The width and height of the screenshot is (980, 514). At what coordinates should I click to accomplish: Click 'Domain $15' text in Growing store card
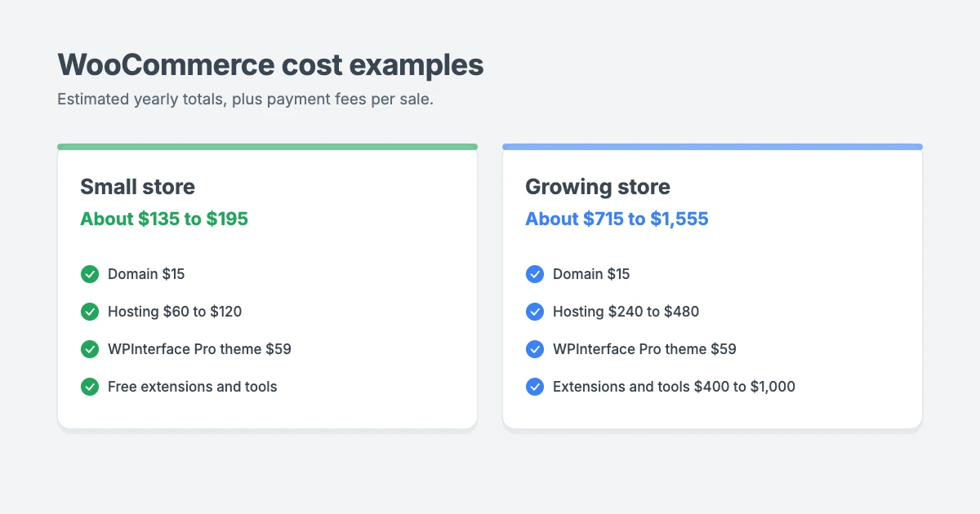[x=591, y=274]
